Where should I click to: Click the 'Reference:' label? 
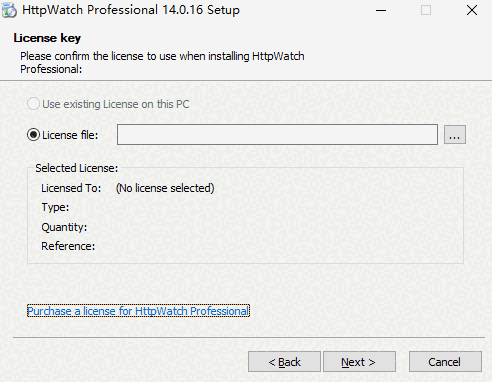point(68,246)
